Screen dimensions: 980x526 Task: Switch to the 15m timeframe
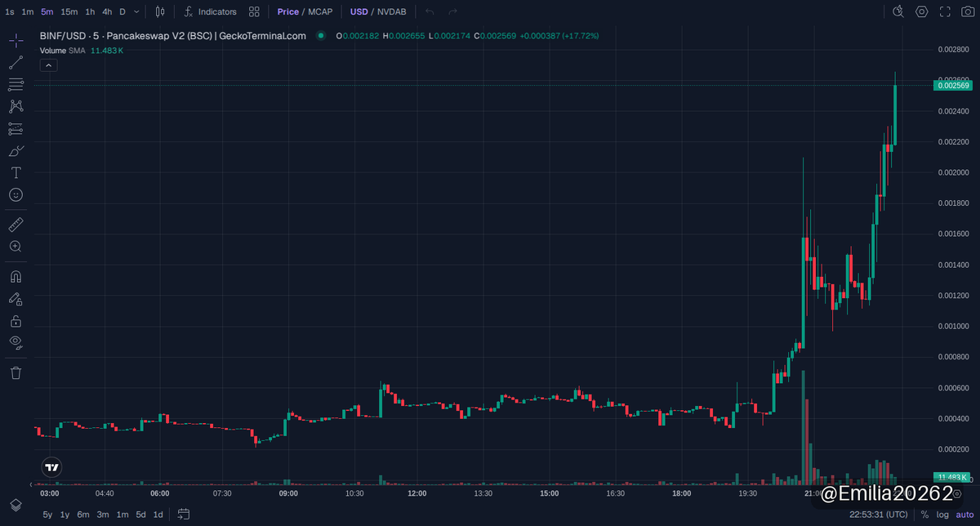coord(69,11)
